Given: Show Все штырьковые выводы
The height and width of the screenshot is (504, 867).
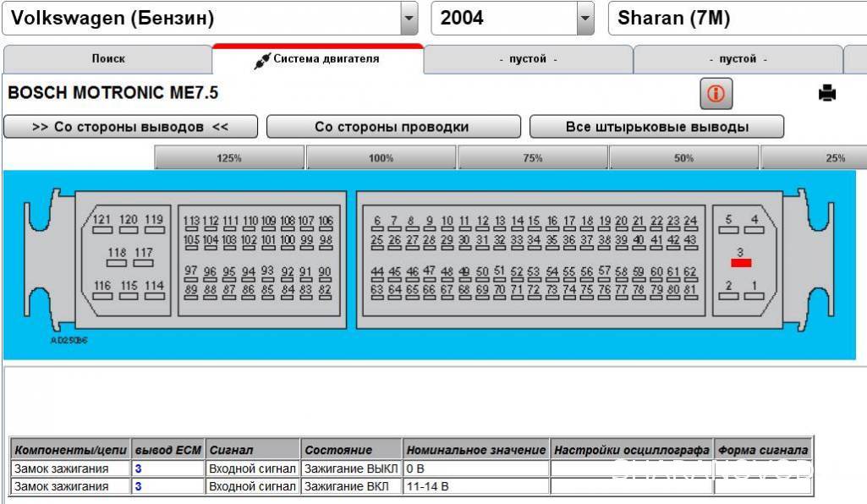Looking at the screenshot, I should point(656,127).
